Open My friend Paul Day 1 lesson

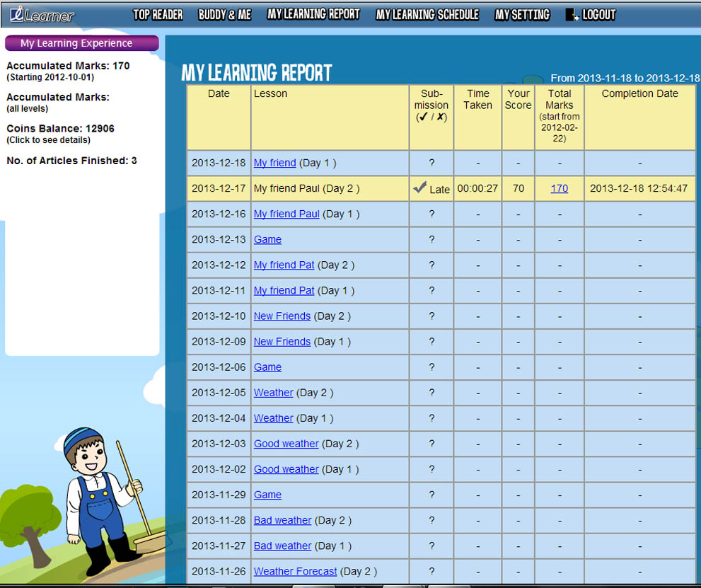tap(286, 214)
